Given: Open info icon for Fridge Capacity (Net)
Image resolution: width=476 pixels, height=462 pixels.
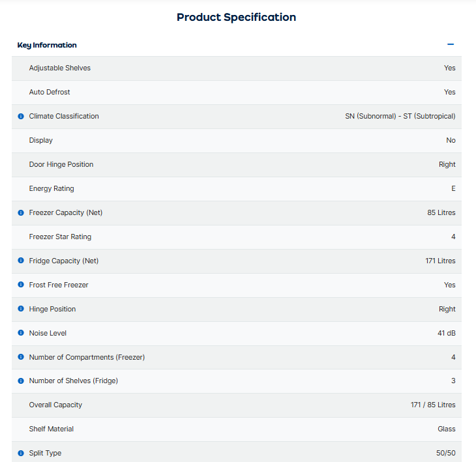Looking at the screenshot, I should coord(21,260).
